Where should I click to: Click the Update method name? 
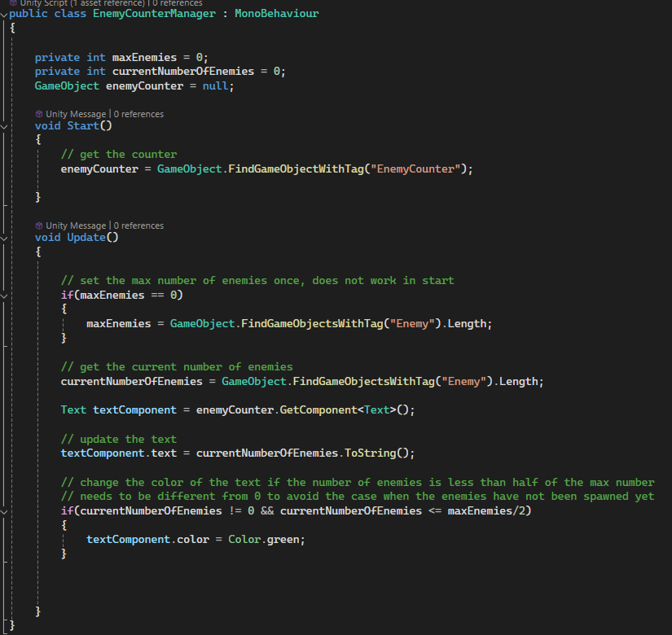(86, 238)
